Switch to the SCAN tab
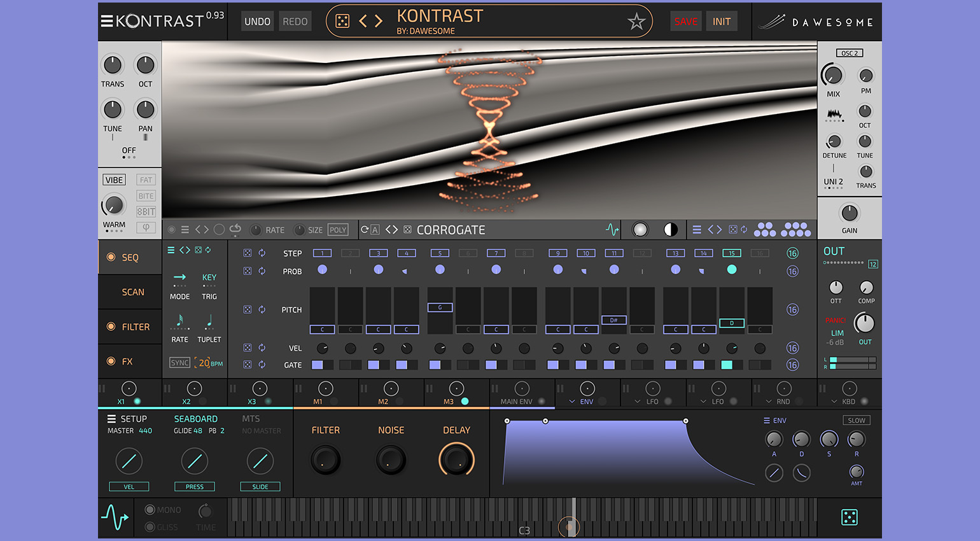 click(133, 292)
